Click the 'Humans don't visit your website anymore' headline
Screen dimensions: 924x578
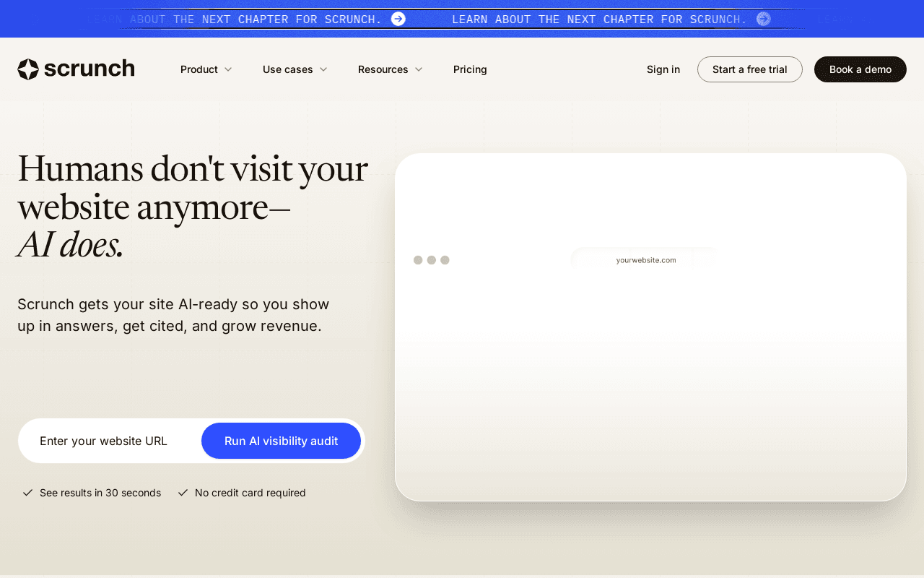pos(193,207)
